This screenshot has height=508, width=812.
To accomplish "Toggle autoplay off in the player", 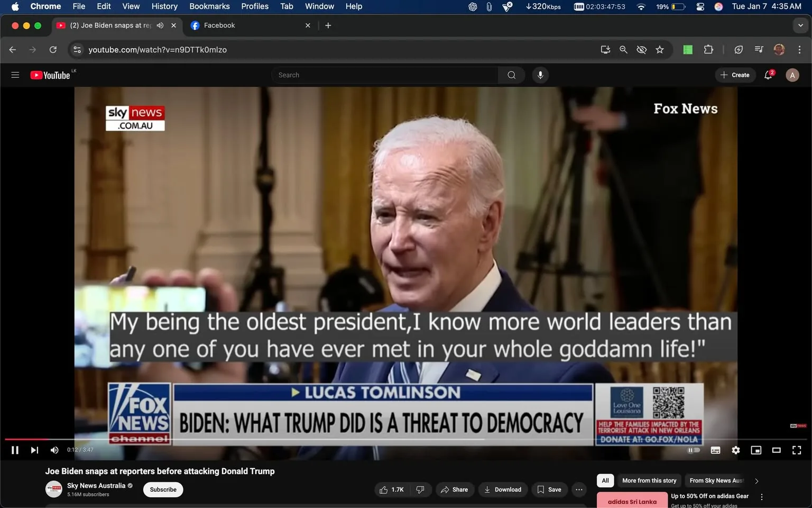I will (694, 450).
